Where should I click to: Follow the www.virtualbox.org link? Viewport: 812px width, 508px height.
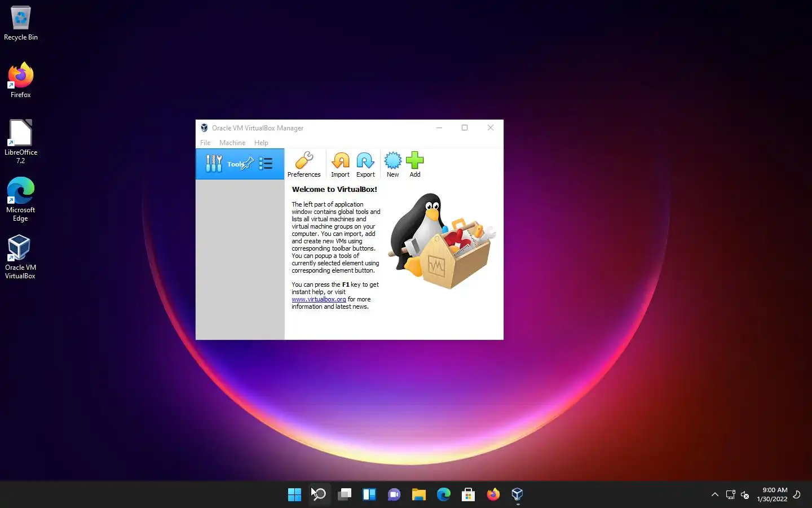point(319,299)
